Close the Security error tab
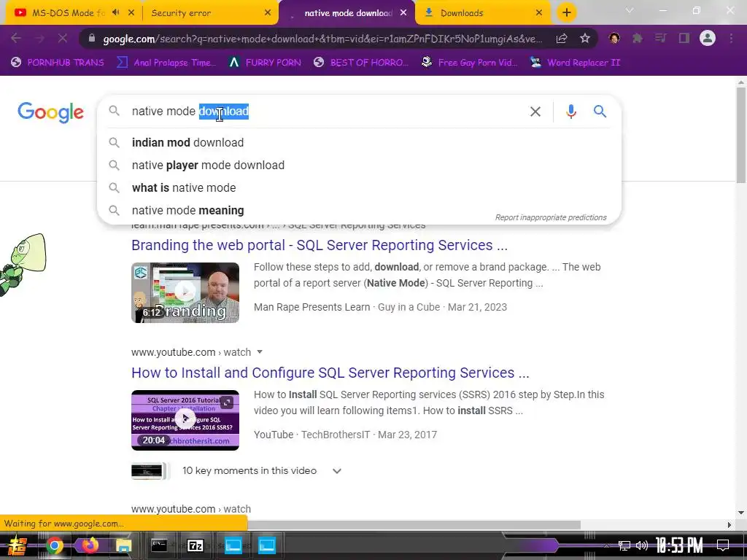 [x=268, y=13]
